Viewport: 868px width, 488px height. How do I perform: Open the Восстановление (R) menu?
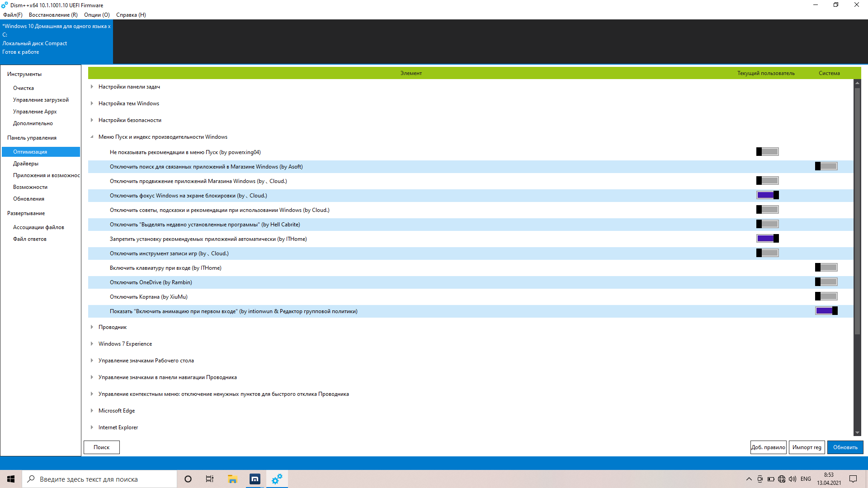(53, 15)
